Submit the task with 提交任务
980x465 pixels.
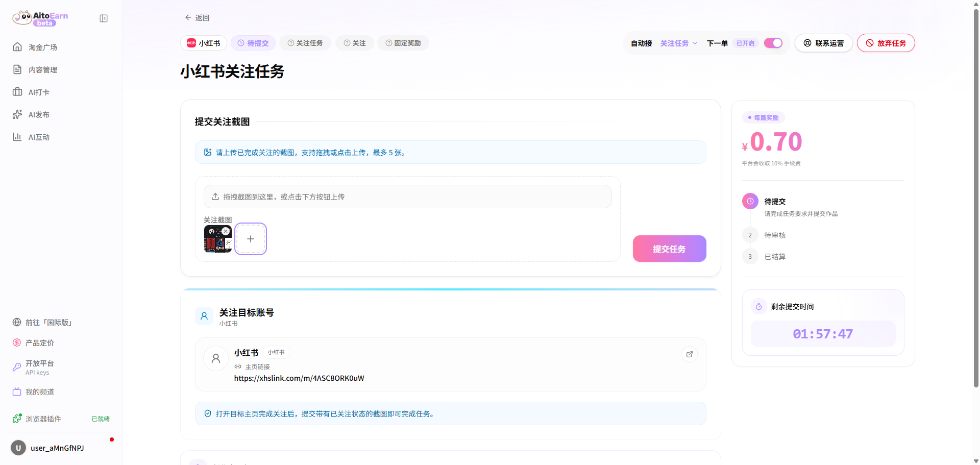669,249
